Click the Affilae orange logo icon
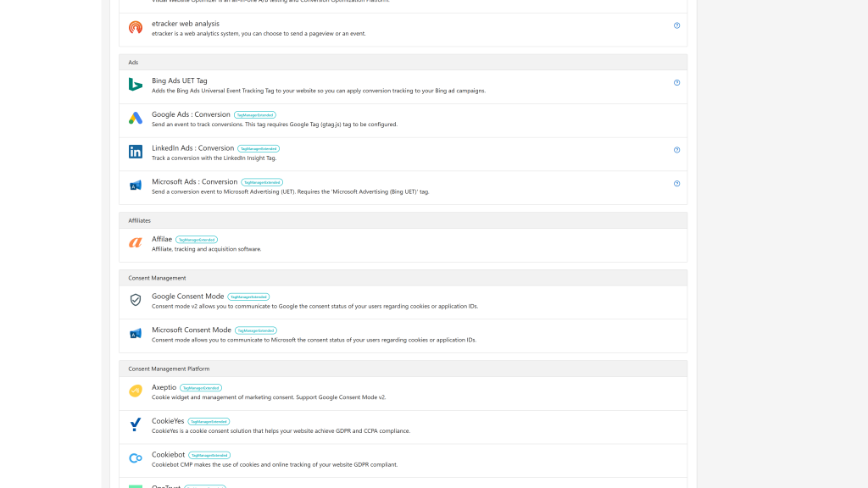The width and height of the screenshot is (868, 488). [136, 242]
